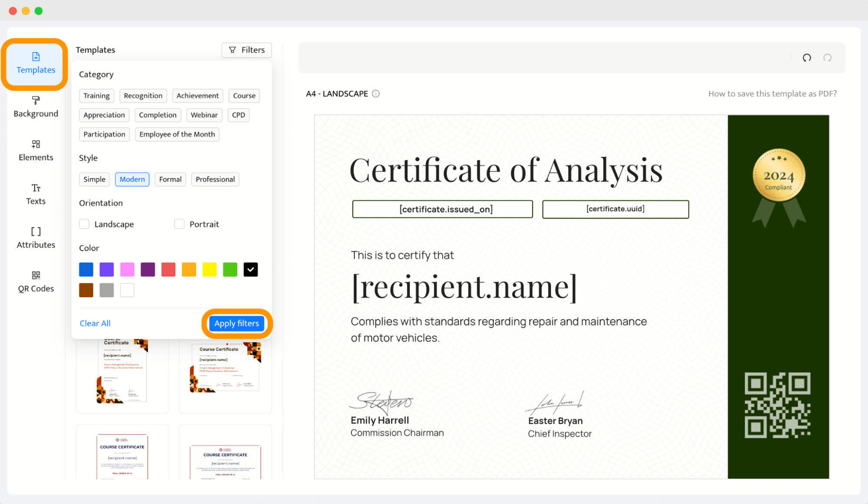
Task: Click Easter Bryan's signature image
Action: tap(555, 402)
